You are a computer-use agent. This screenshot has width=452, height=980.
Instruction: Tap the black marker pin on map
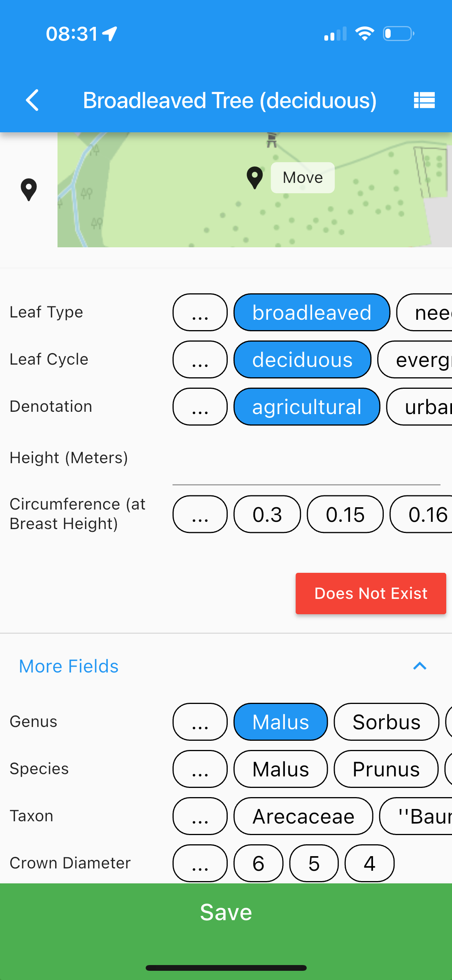pyautogui.click(x=255, y=178)
